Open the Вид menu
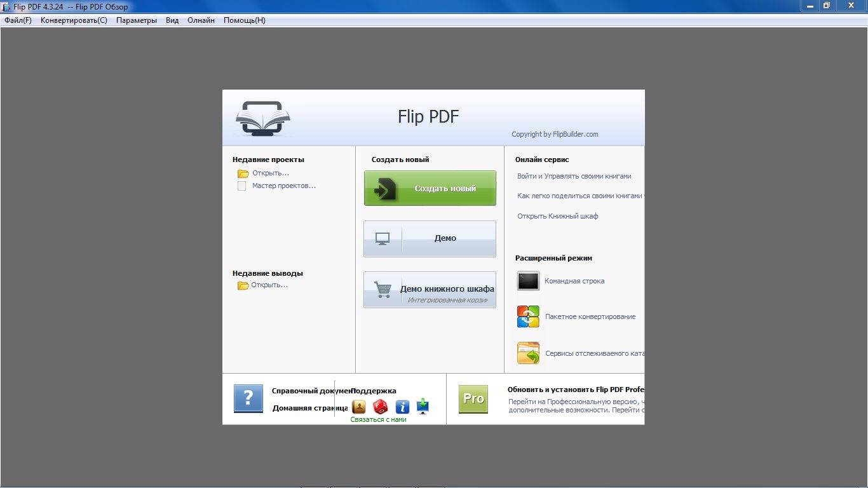The height and width of the screenshot is (488, 868). pyautogui.click(x=172, y=20)
